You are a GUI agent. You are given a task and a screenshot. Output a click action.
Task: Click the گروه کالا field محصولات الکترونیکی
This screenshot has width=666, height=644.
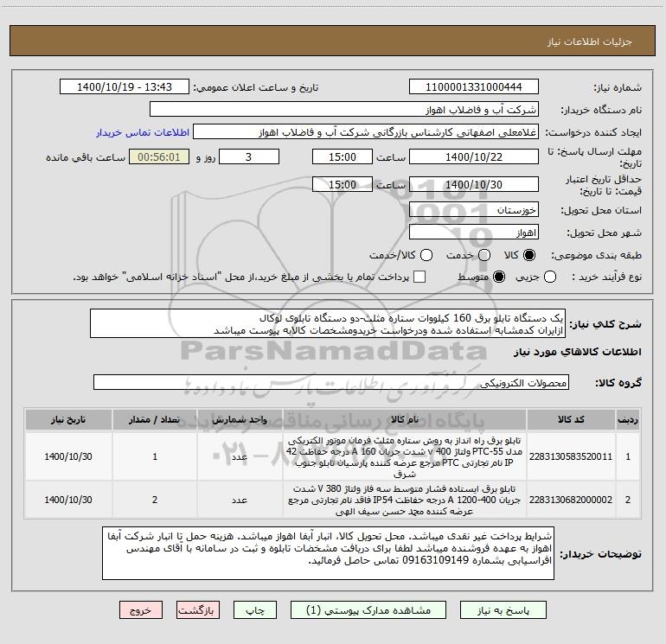click(331, 382)
